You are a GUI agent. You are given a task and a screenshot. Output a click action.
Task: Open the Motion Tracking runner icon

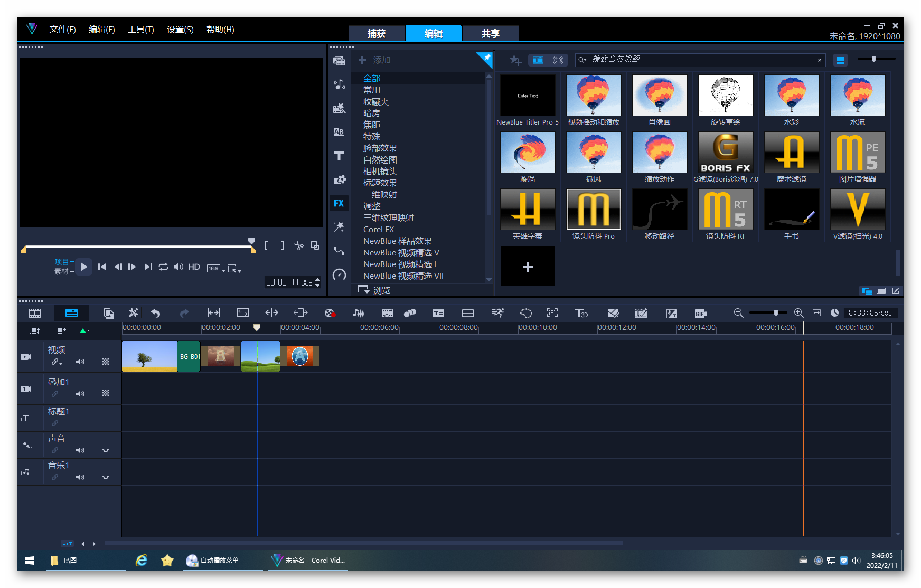pos(497,313)
